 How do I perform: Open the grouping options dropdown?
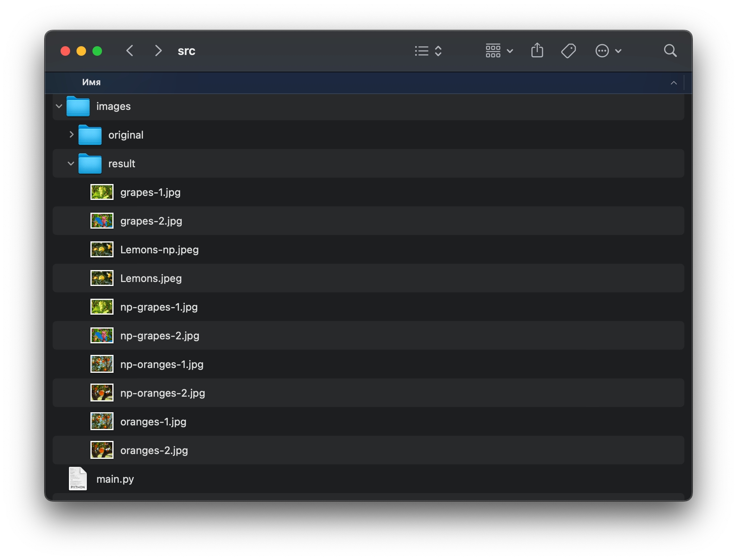pyautogui.click(x=499, y=51)
